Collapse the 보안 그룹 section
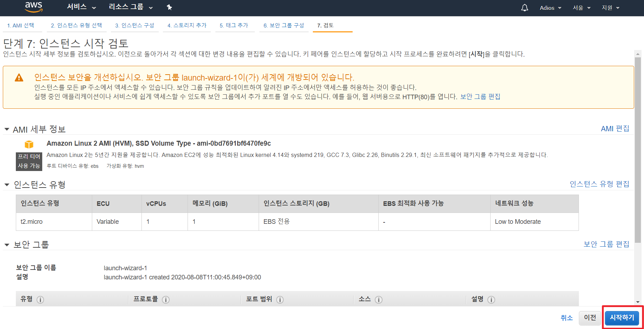 point(7,245)
